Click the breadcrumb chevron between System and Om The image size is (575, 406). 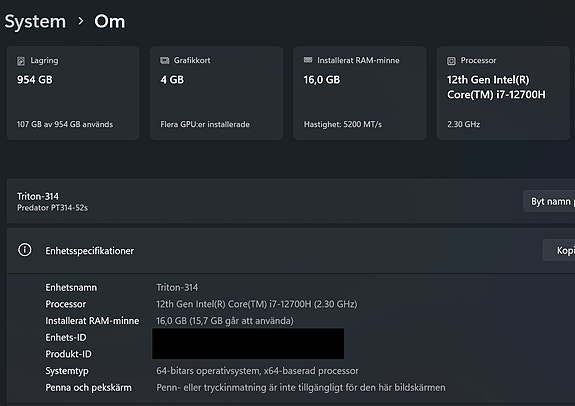tap(81, 21)
